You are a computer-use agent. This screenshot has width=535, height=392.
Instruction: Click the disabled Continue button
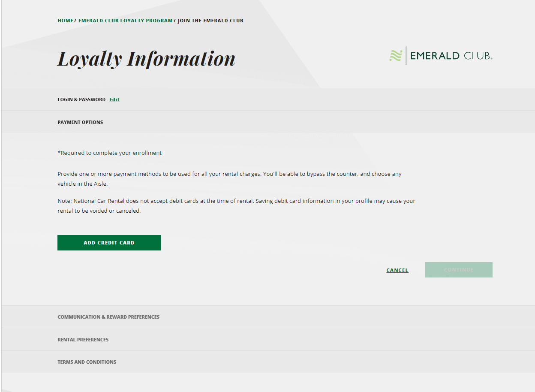pyautogui.click(x=459, y=270)
